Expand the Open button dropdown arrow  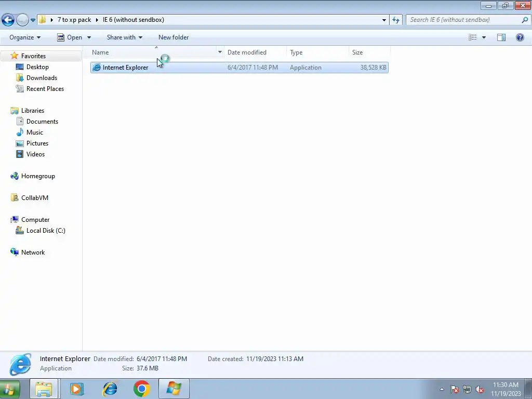(89, 37)
